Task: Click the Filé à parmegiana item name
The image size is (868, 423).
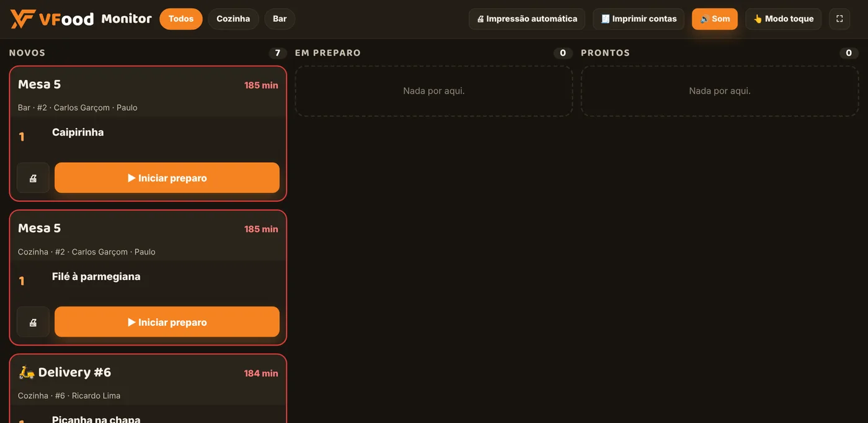Action: tap(96, 276)
